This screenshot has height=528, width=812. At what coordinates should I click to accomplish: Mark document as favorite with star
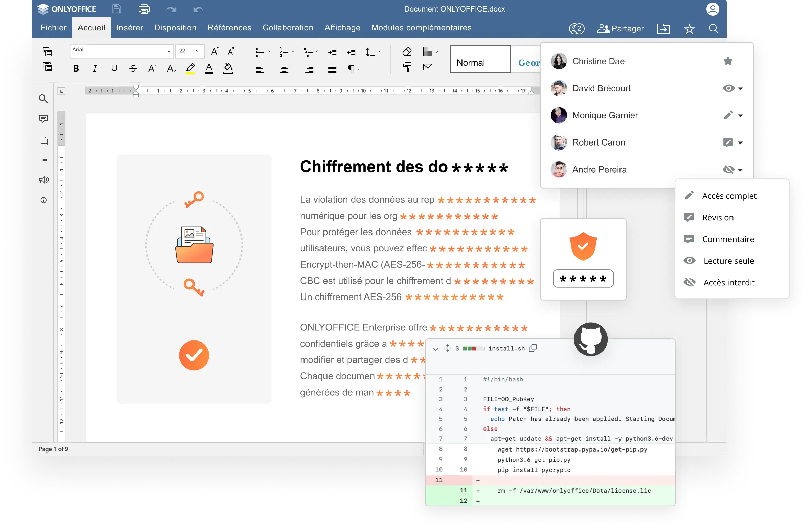[x=689, y=29]
